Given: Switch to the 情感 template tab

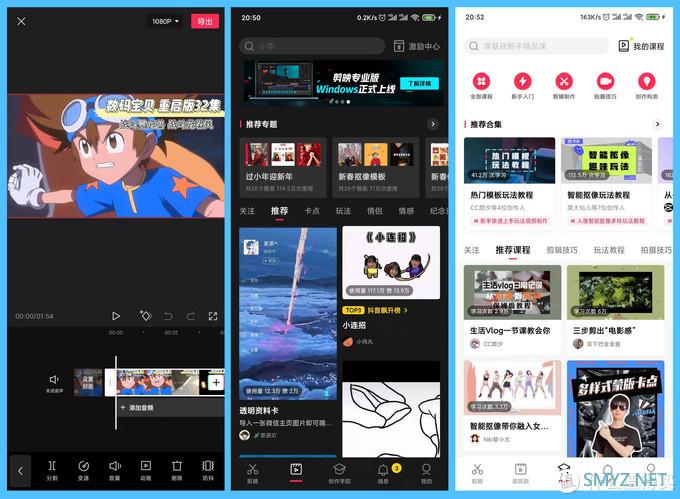Looking at the screenshot, I should [406, 211].
